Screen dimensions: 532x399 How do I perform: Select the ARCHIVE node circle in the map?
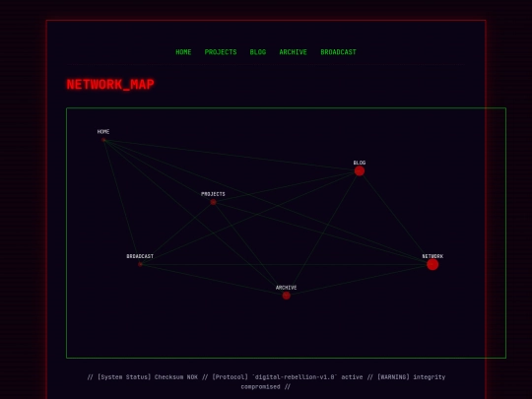click(287, 296)
